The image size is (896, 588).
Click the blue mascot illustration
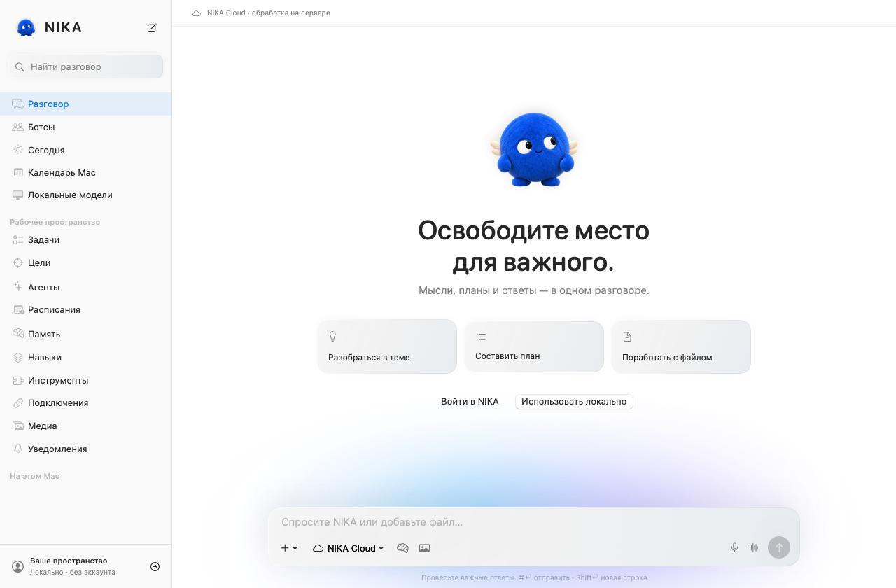(534, 149)
